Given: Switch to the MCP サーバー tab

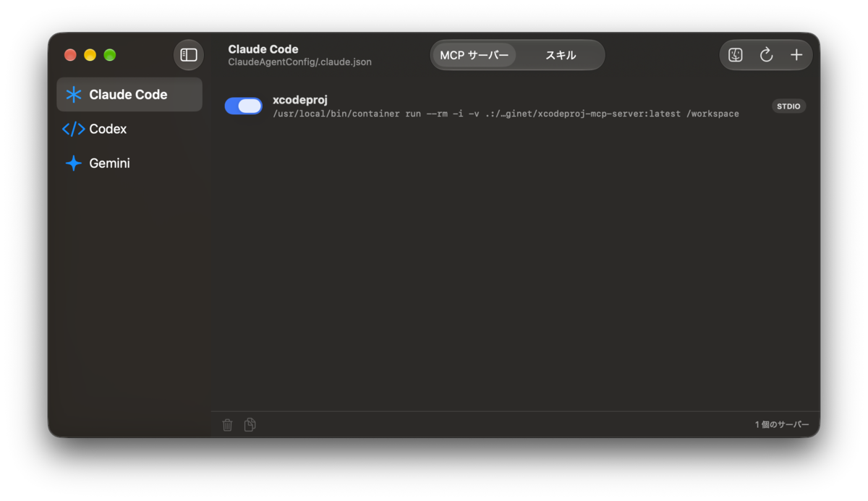Looking at the screenshot, I should click(475, 55).
